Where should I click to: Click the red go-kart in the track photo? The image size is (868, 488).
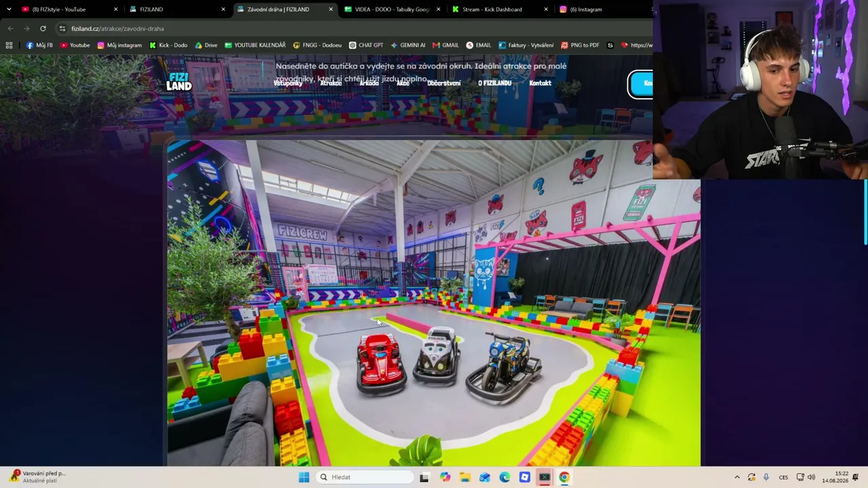(380, 364)
